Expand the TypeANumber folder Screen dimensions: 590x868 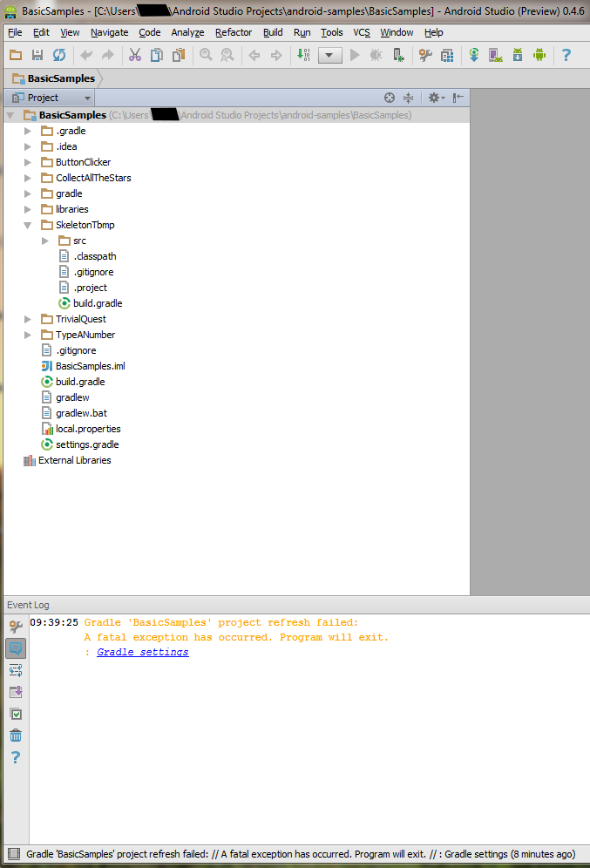[x=28, y=335]
